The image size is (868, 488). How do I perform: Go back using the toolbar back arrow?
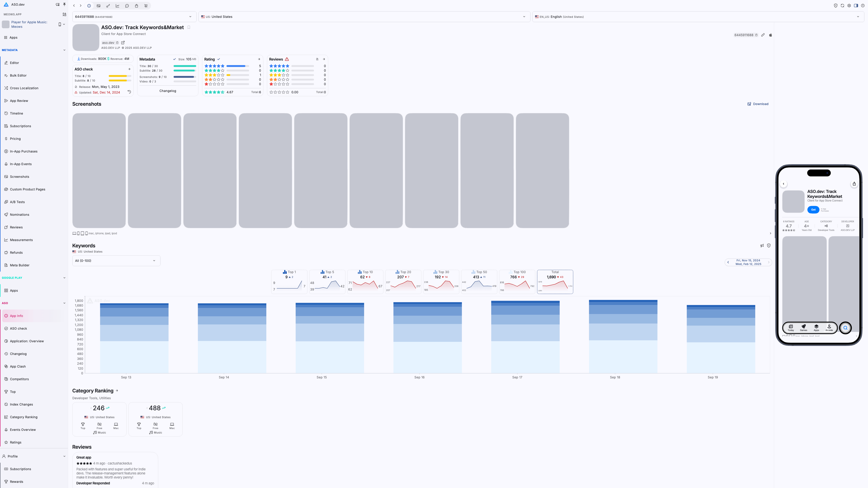click(x=74, y=6)
